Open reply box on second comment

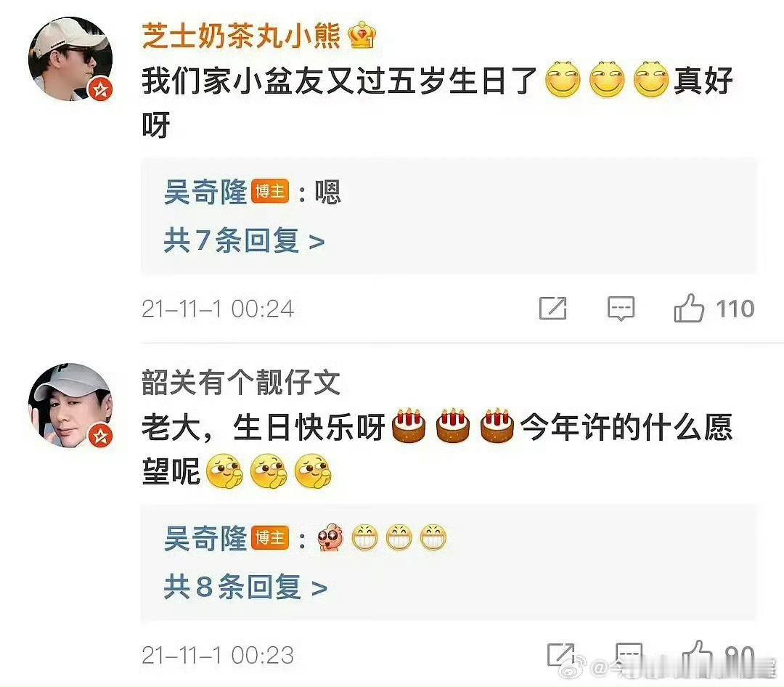click(629, 654)
